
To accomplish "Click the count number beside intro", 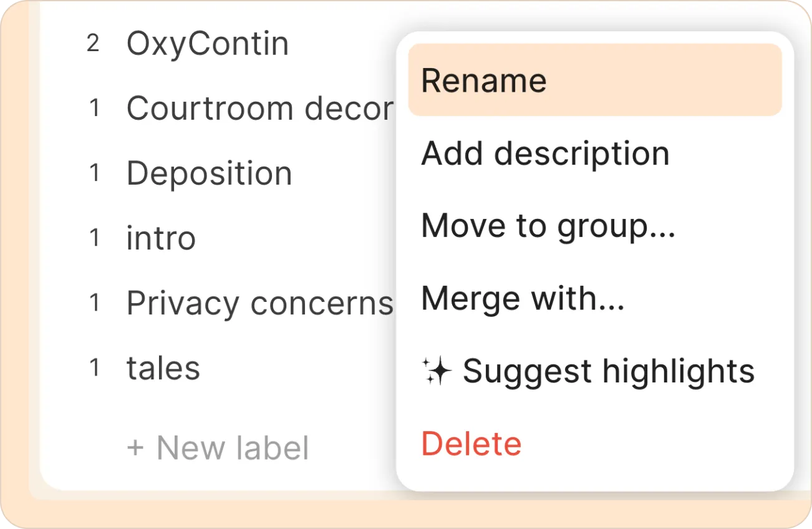I will click(95, 238).
